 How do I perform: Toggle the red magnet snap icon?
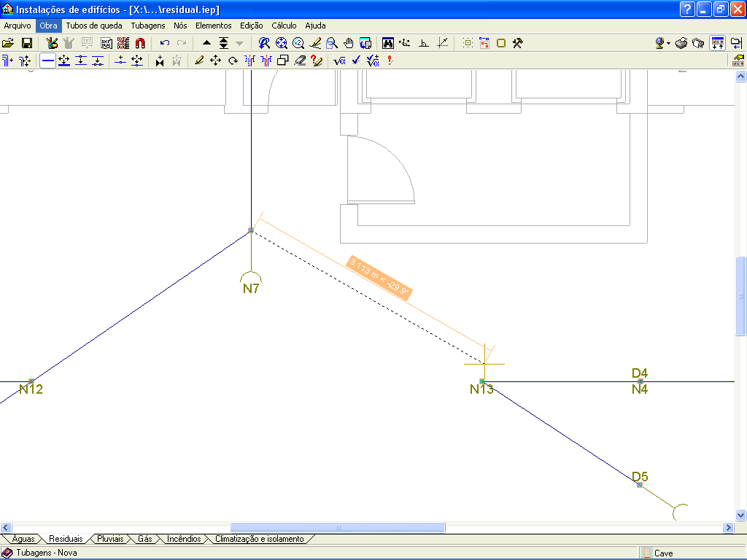pyautogui.click(x=140, y=43)
